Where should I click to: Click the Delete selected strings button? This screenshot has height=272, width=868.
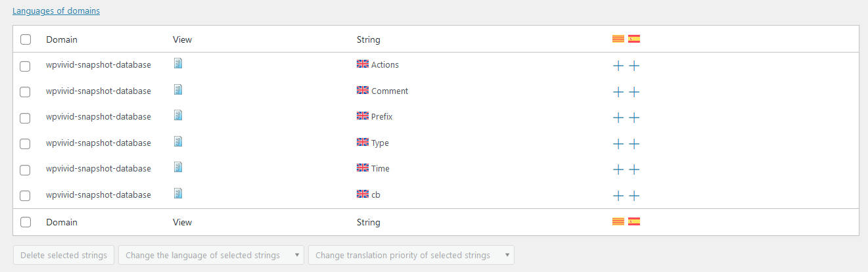[64, 255]
